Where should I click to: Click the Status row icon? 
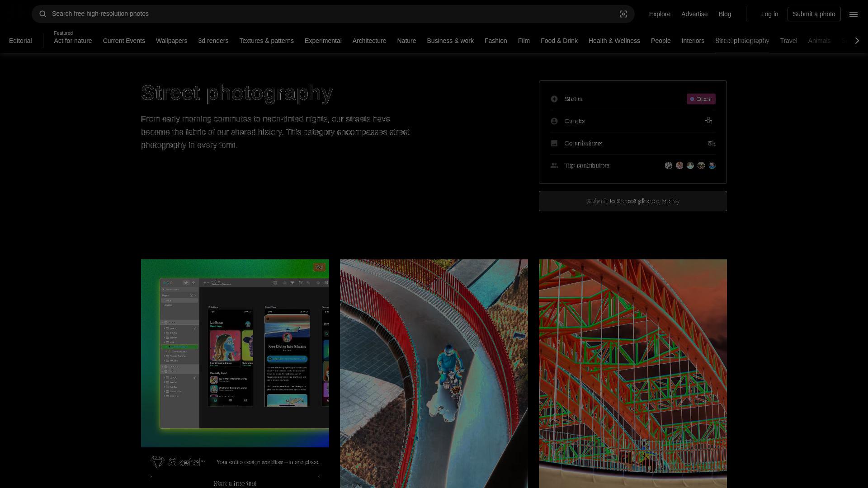click(x=554, y=99)
